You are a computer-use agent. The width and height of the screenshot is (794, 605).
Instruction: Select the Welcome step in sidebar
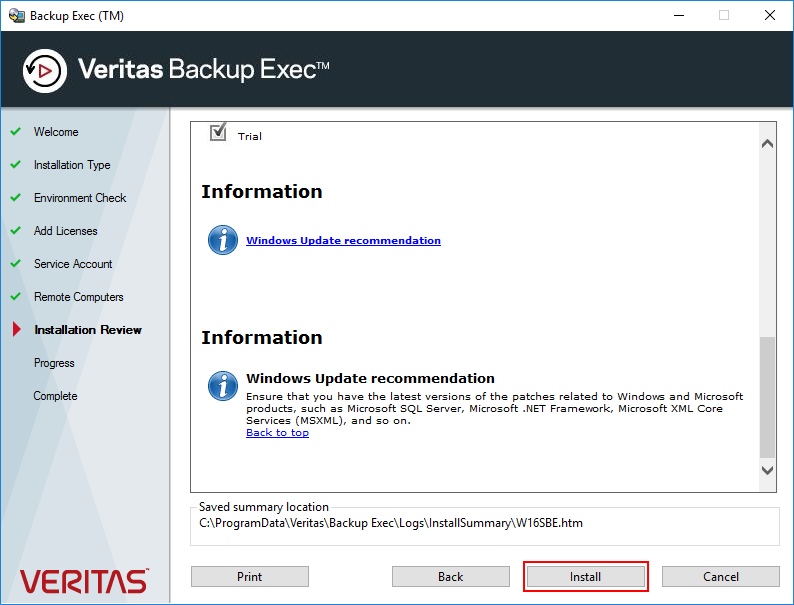click(56, 132)
